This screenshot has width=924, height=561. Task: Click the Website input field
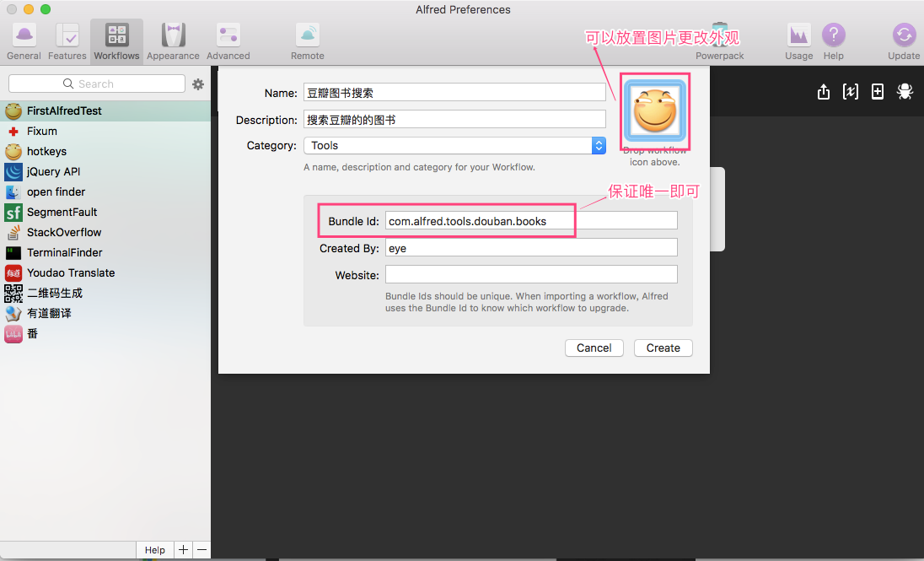(531, 274)
